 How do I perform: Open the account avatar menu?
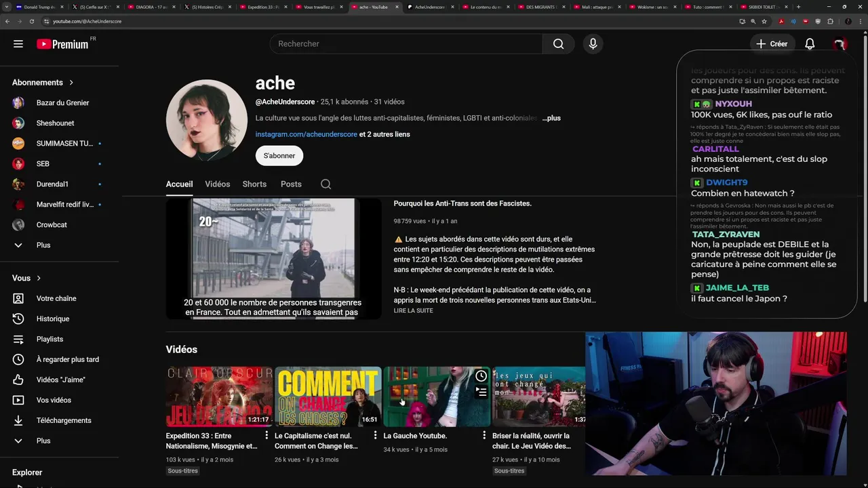pos(840,44)
